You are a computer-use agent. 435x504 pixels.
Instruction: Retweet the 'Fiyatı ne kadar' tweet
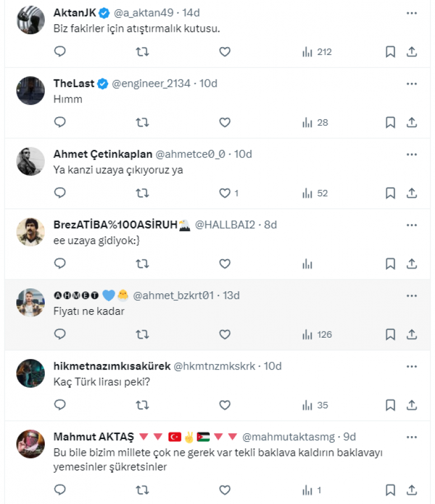142,334
